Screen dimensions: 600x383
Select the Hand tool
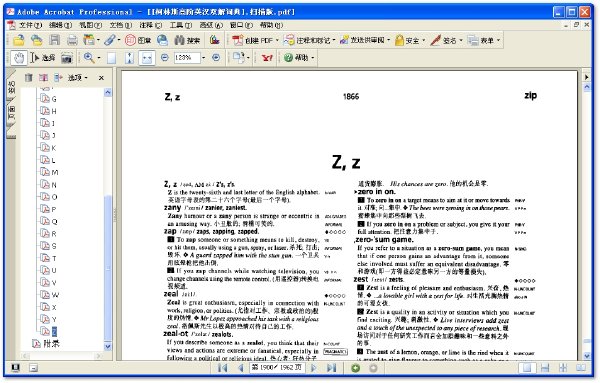(x=18, y=58)
